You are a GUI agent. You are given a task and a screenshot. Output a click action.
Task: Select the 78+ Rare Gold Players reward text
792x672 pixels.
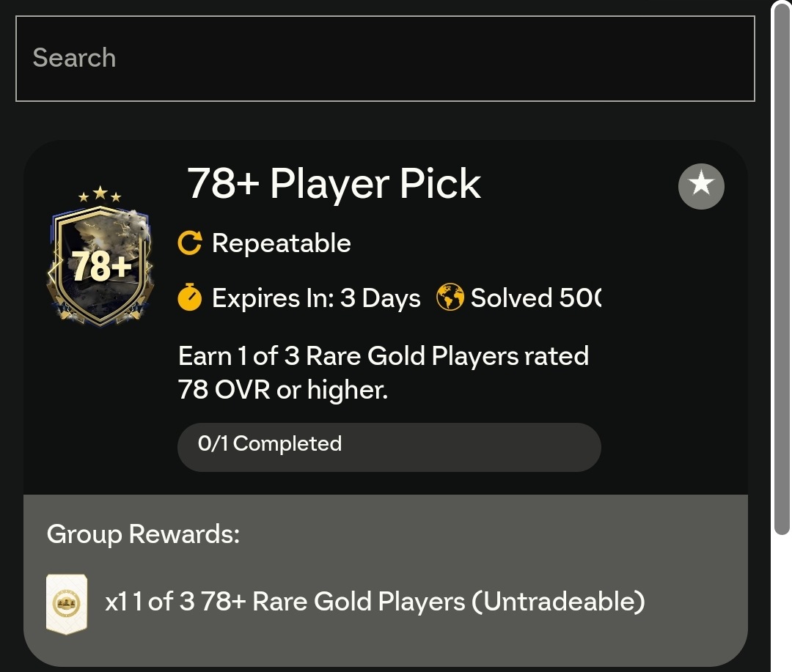pos(375,602)
